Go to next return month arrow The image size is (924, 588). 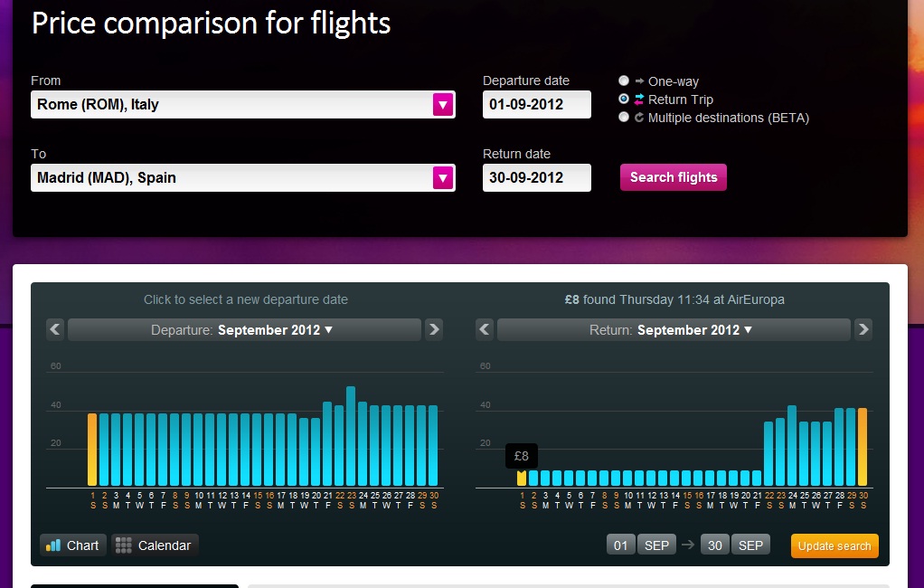[863, 329]
